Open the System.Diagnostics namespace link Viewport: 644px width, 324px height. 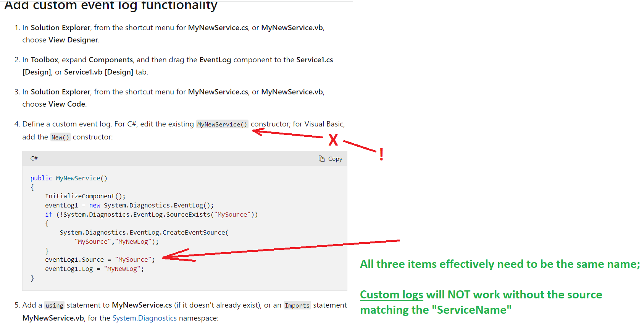click(x=145, y=318)
